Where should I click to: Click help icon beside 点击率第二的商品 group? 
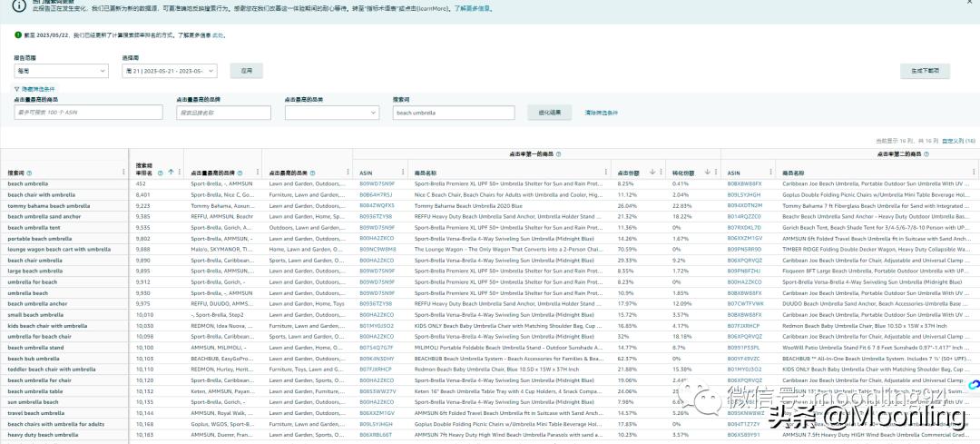pos(926,153)
